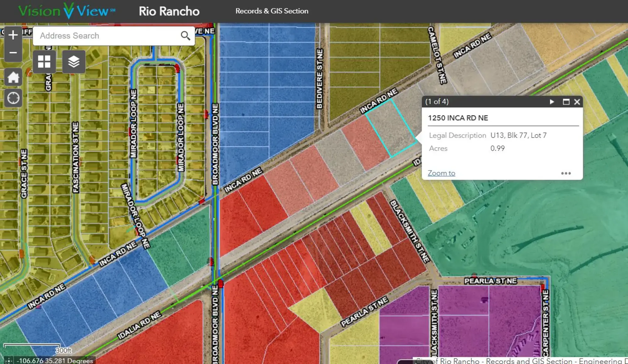Open the popup's three-dot actions menu

pyautogui.click(x=566, y=173)
